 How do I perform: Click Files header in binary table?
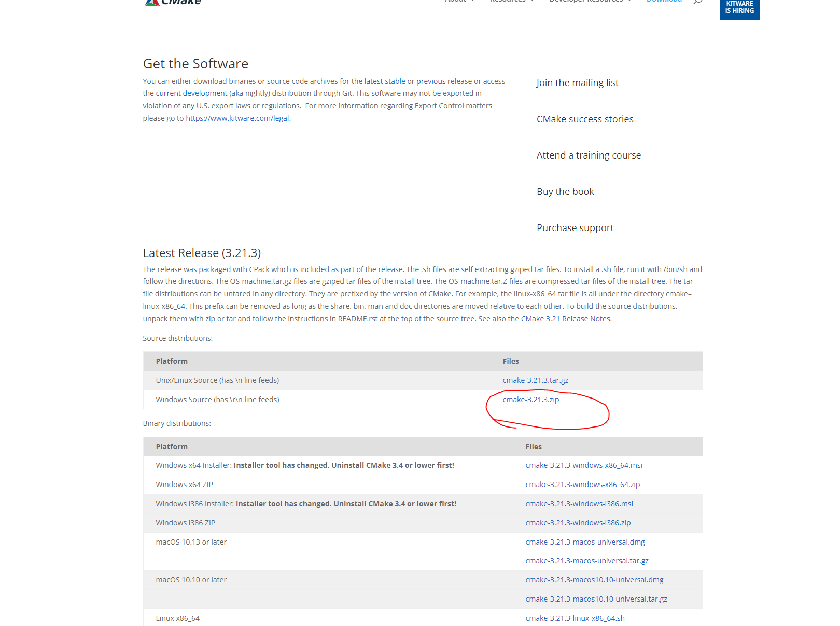click(534, 447)
